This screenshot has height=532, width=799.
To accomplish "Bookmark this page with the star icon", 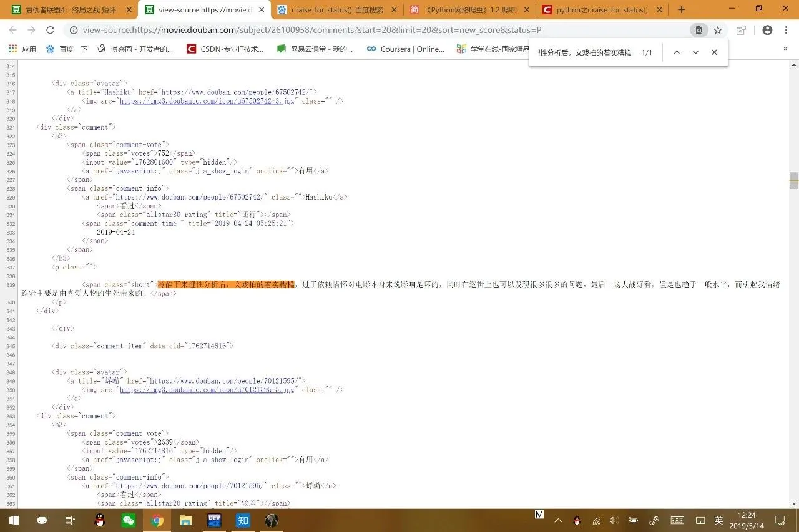I will point(718,30).
